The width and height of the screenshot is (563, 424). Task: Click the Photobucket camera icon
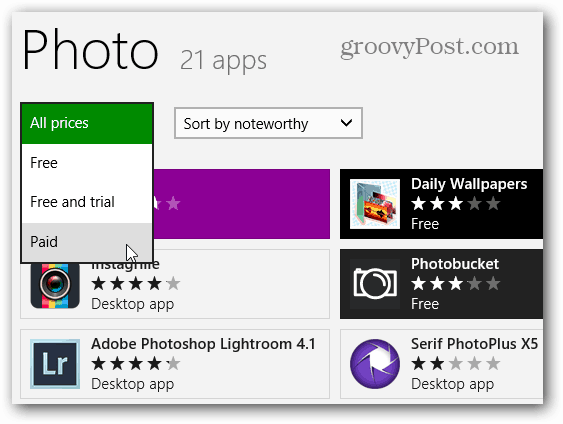[x=375, y=284]
